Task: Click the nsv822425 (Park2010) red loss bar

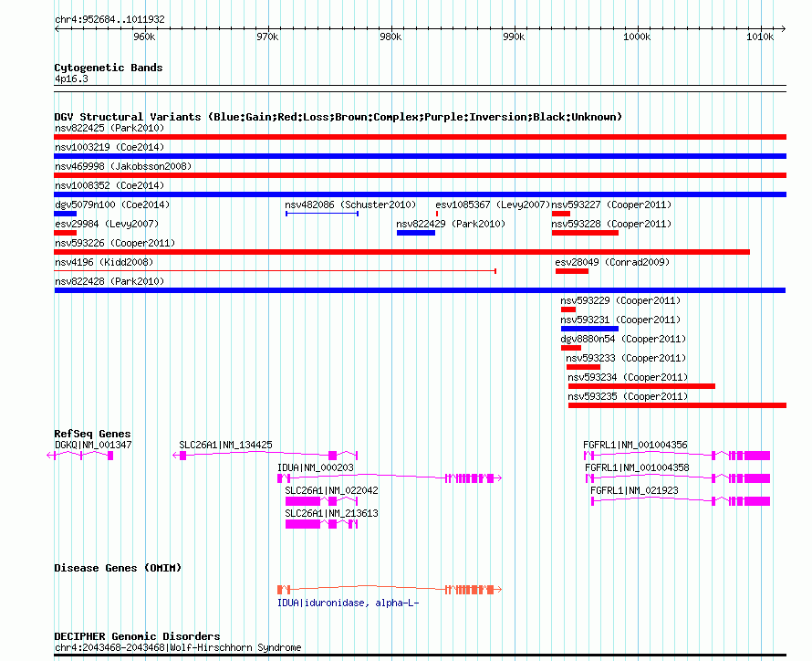Action: (420, 137)
